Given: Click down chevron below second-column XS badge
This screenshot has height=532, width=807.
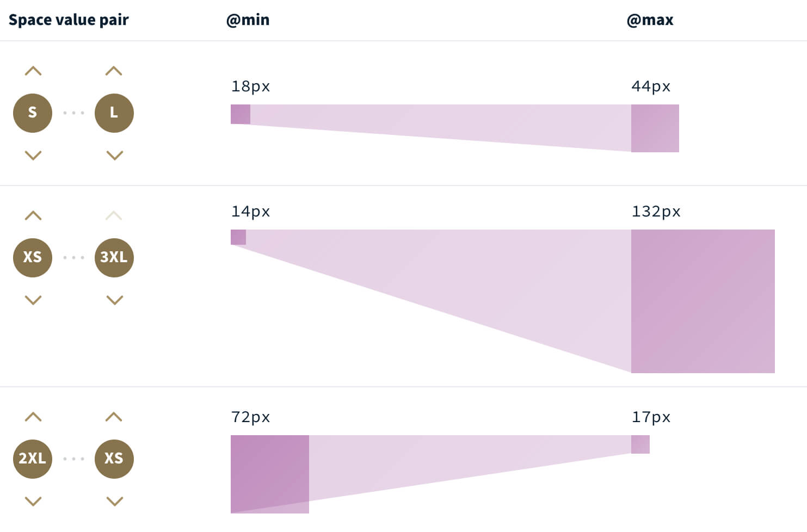Looking at the screenshot, I should pyautogui.click(x=114, y=502).
